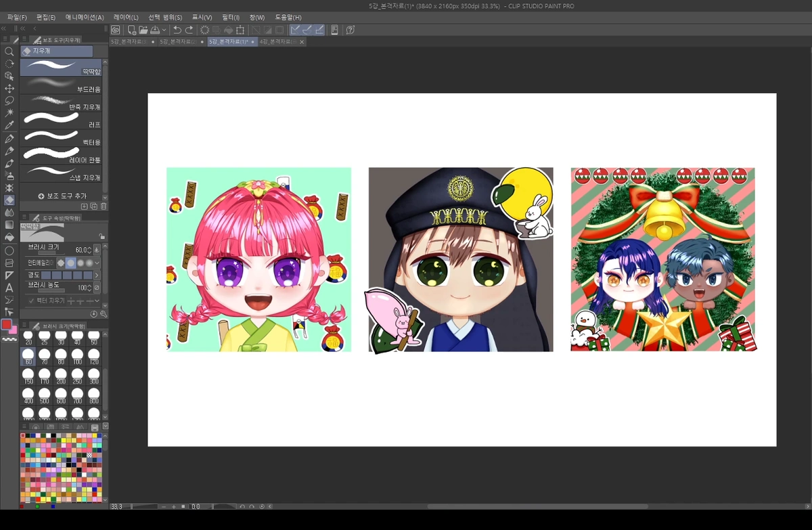The image size is (812, 530).
Task: Select the Eraser tool in the toolbar
Action: click(9, 200)
